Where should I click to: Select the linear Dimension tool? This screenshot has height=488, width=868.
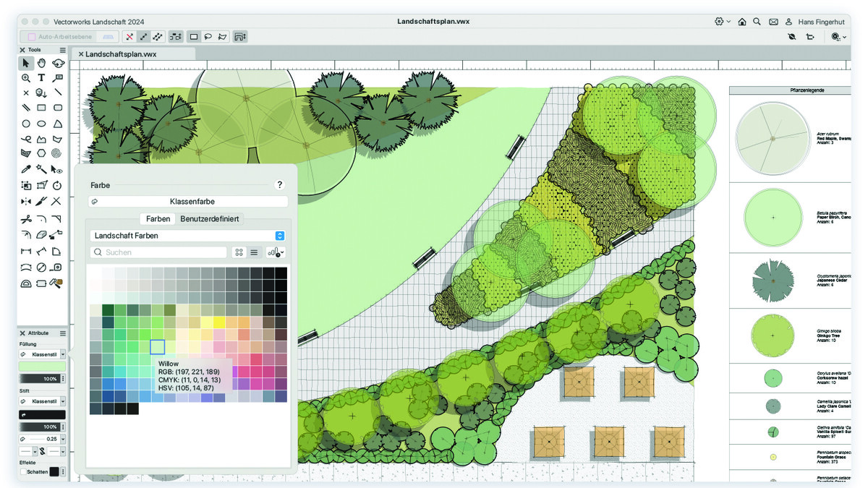(26, 252)
